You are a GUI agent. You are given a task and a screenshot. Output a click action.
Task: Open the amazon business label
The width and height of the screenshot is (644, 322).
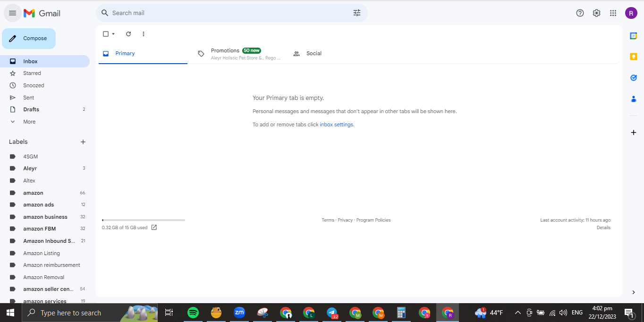pos(45,217)
